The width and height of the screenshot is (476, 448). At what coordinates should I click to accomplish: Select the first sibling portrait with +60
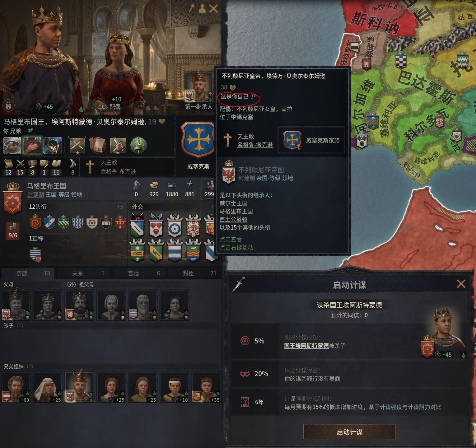pyautogui.click(x=16, y=387)
